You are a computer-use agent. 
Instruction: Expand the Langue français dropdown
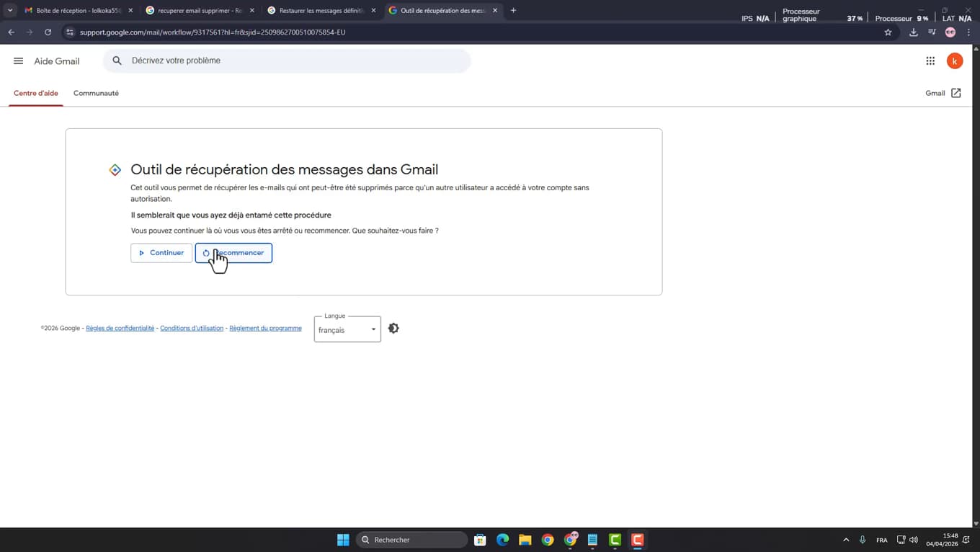347,329
